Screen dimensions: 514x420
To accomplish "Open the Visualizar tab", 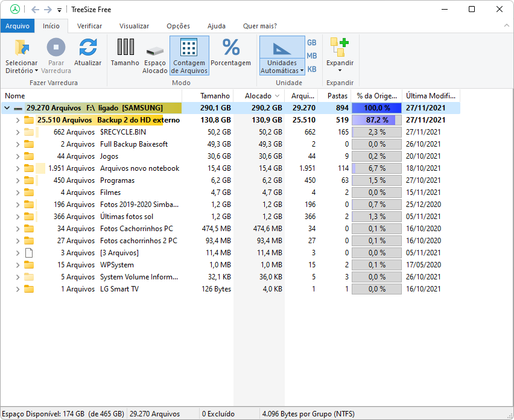I will pyautogui.click(x=134, y=26).
